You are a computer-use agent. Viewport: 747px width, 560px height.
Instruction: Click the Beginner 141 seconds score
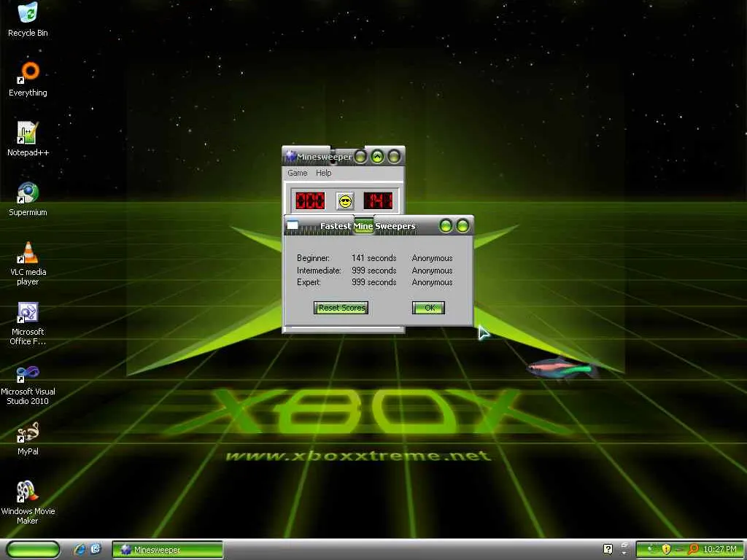point(374,258)
